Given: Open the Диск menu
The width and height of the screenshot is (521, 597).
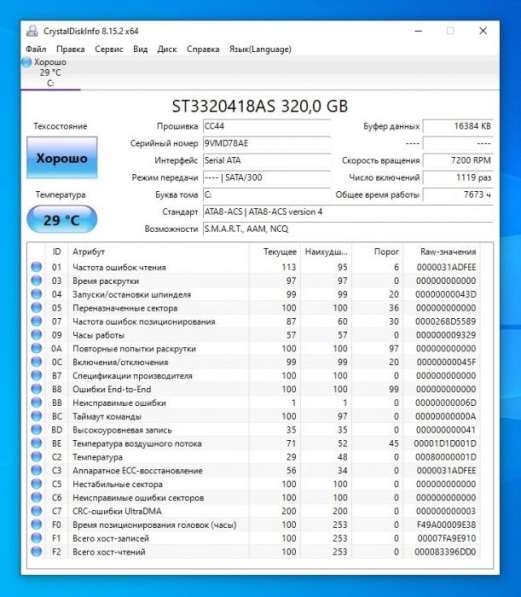Looking at the screenshot, I should pos(167,49).
